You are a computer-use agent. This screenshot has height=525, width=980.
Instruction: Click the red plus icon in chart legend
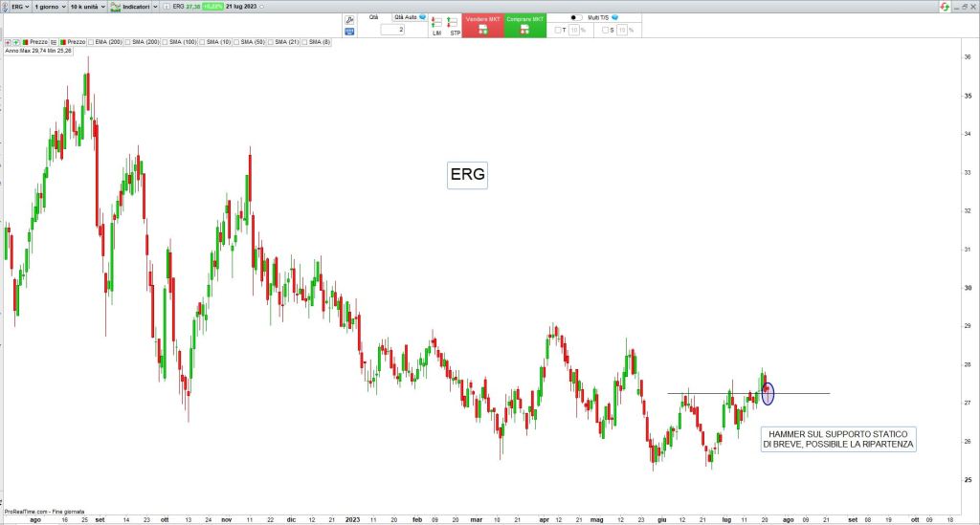pos(8,42)
